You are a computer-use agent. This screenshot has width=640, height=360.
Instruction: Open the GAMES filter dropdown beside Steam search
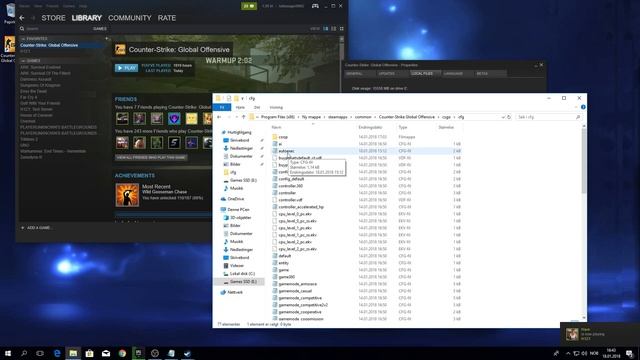100,29
